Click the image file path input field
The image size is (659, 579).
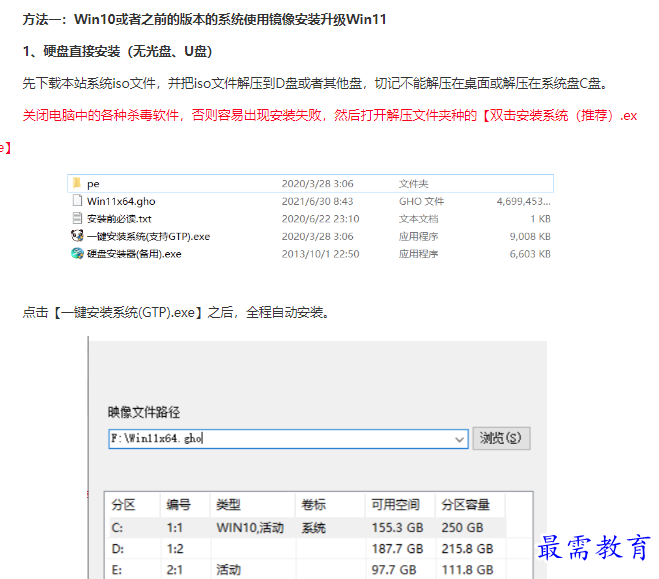point(288,439)
